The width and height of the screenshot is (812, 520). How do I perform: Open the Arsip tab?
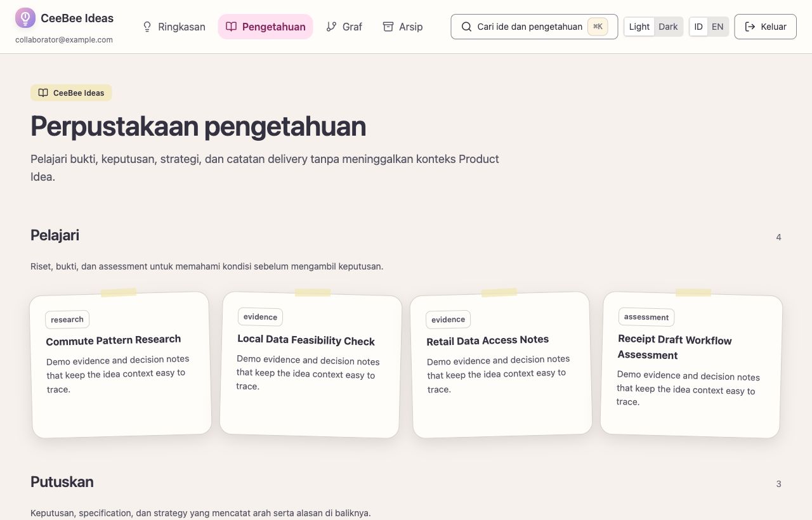click(403, 27)
